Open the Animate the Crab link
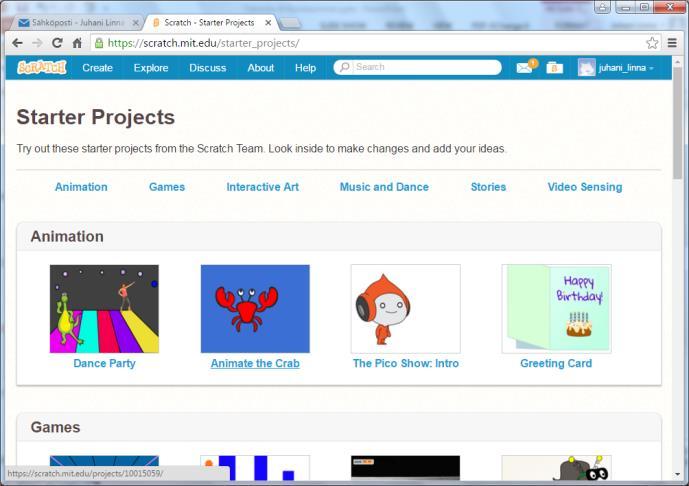This screenshot has height=486, width=689. coord(255,363)
